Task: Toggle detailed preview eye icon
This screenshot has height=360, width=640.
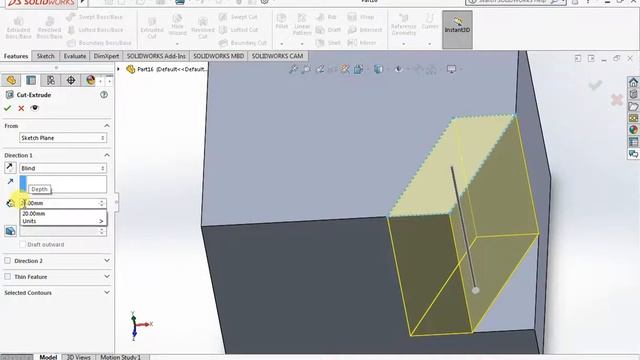Action: coord(35,108)
